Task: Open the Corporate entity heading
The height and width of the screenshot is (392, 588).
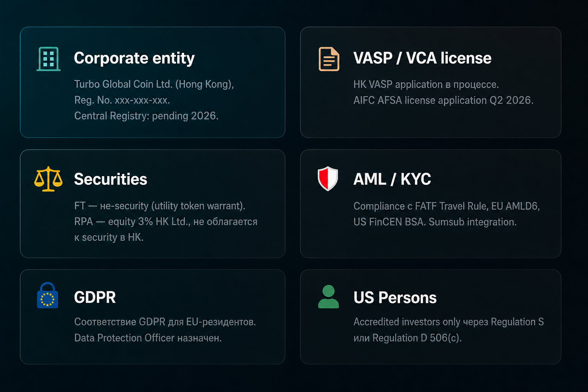Action: pyautogui.click(x=134, y=58)
